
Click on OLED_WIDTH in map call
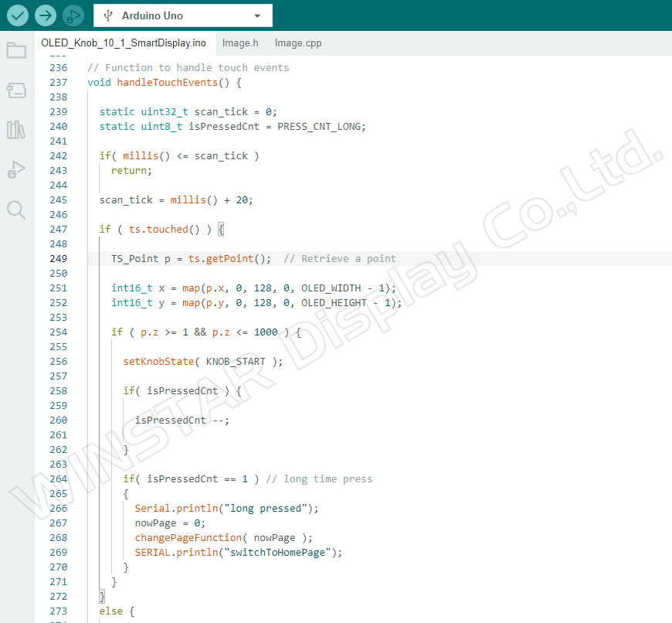331,288
